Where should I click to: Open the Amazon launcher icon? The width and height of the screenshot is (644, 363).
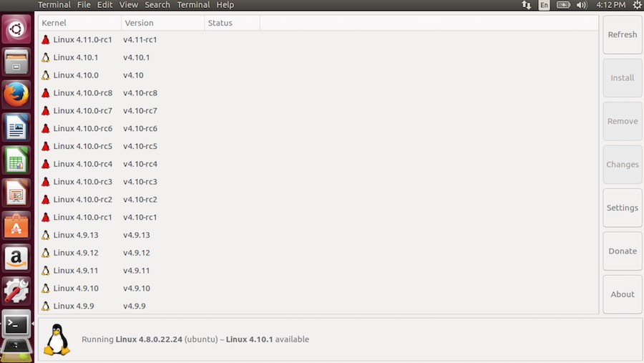[16, 258]
